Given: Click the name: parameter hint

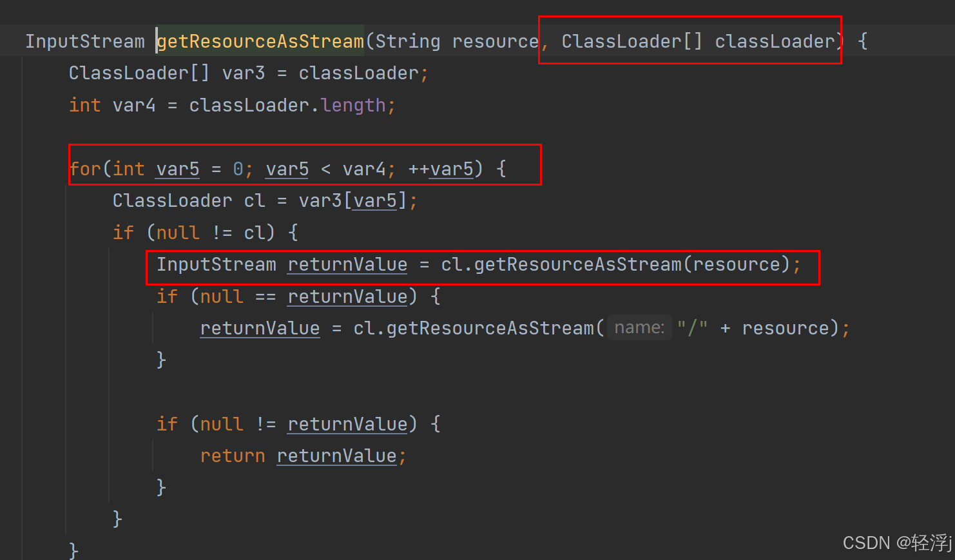Looking at the screenshot, I should (x=639, y=328).
